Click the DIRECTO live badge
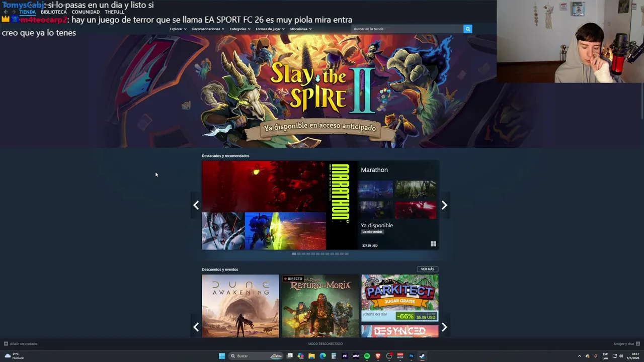Viewport: 644px width, 362px height. tap(293, 279)
